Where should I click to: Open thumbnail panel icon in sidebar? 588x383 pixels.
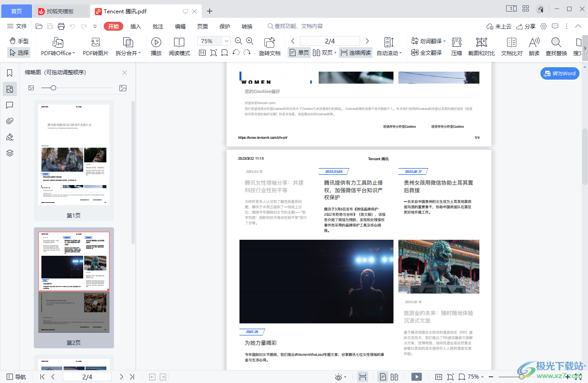[10, 89]
